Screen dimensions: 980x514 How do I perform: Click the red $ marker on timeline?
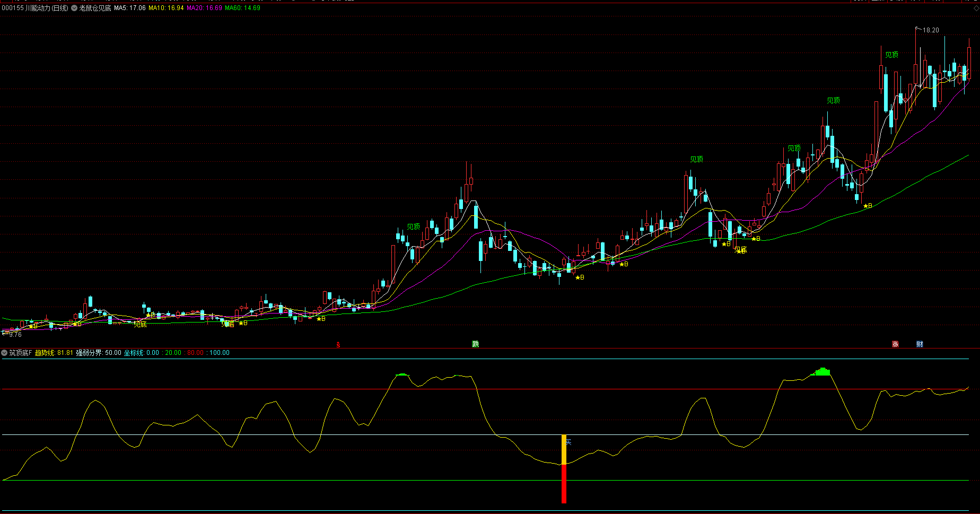338,345
